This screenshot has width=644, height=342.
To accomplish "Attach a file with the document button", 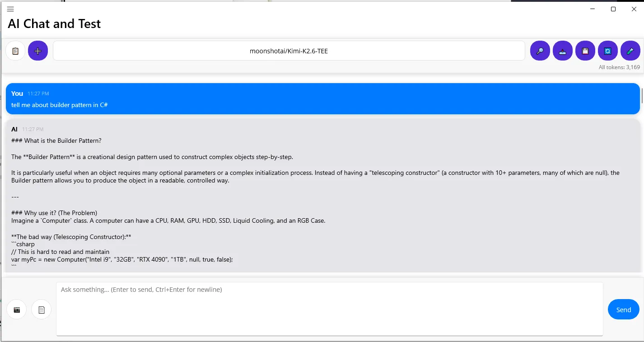I will (x=42, y=309).
